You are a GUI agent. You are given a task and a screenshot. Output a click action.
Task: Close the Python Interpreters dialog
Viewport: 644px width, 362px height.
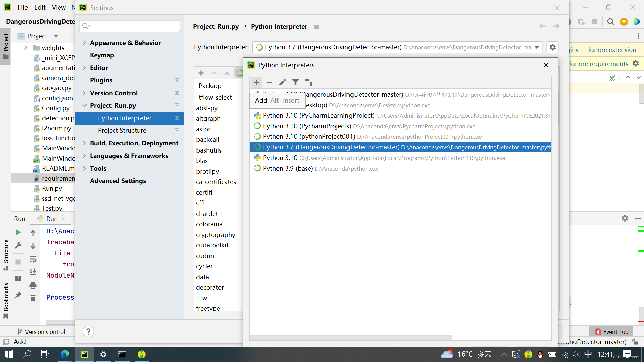tap(546, 65)
